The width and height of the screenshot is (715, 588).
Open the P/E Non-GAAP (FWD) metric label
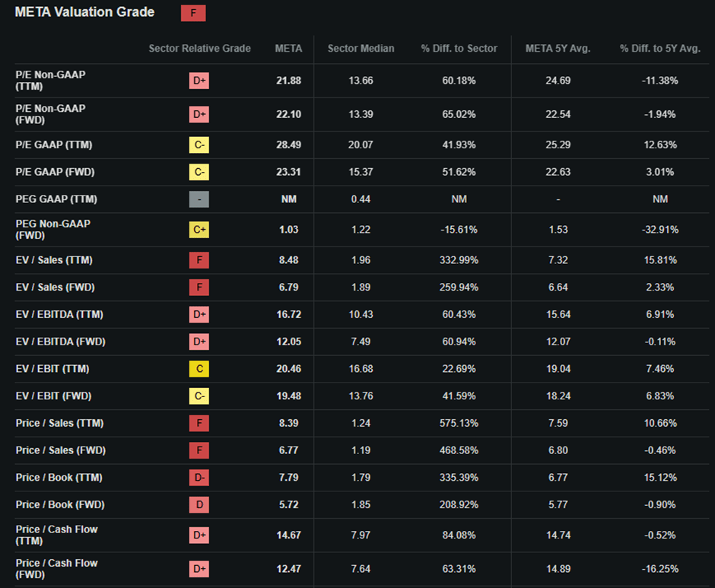click(51, 114)
